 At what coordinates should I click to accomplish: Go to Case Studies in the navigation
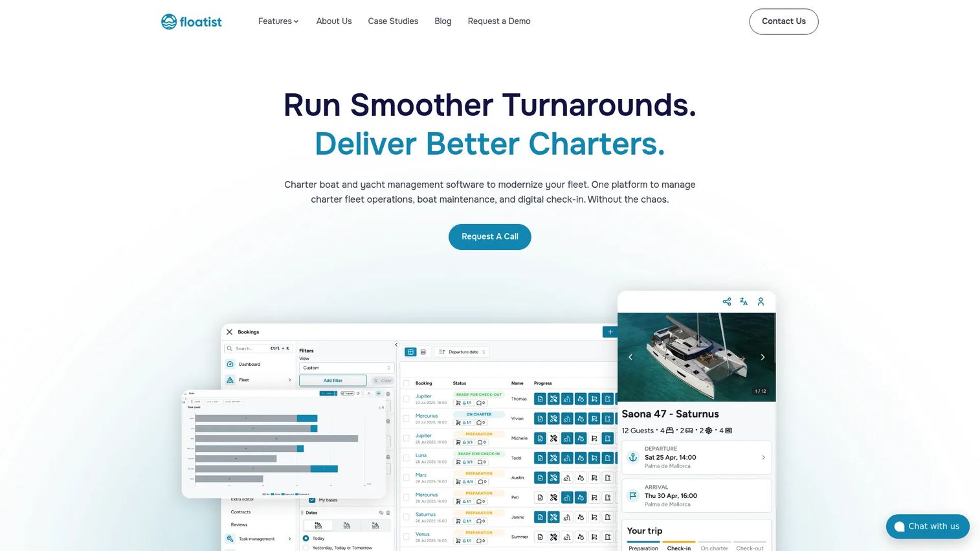[x=393, y=21]
